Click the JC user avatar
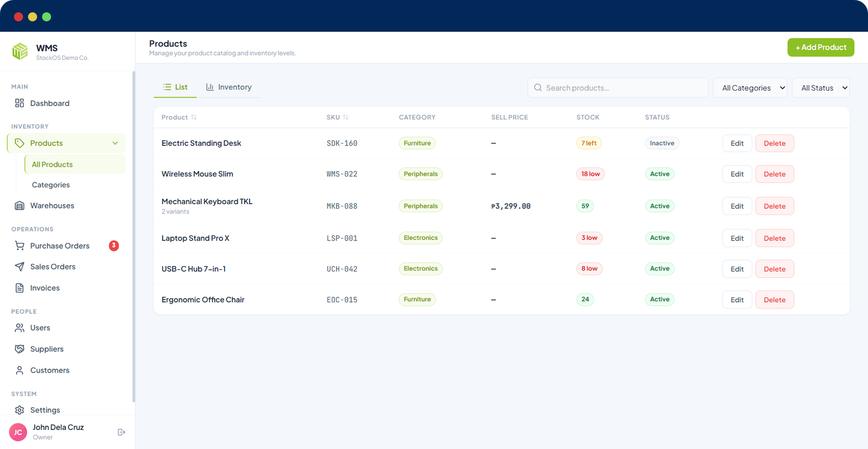Screen dimensions: 868x449 click(x=18, y=432)
